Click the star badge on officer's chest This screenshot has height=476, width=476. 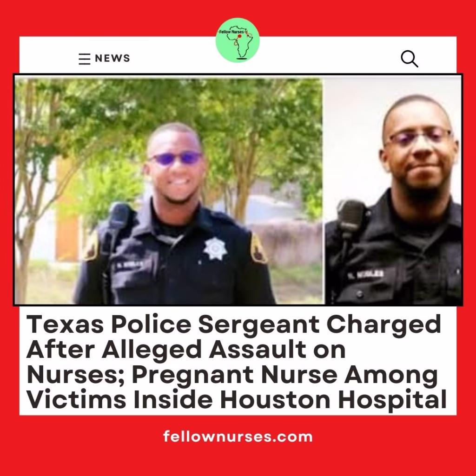(215, 248)
